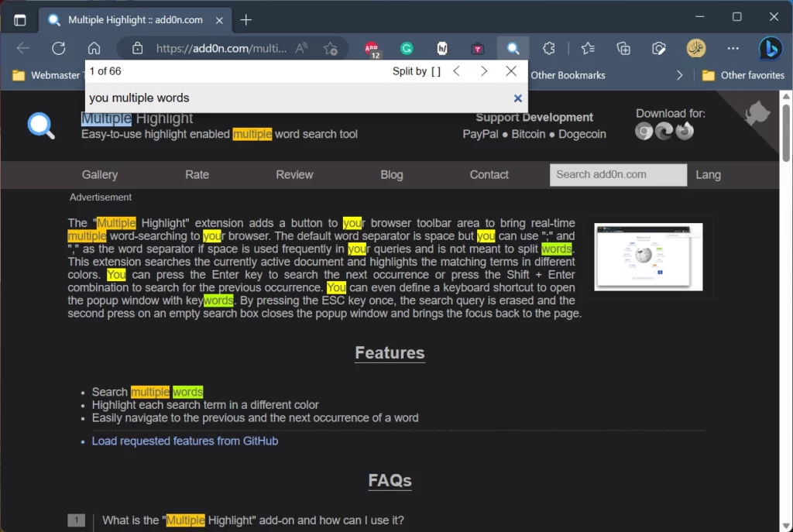View site information lock icon
793x532 pixels.
pyautogui.click(x=137, y=49)
